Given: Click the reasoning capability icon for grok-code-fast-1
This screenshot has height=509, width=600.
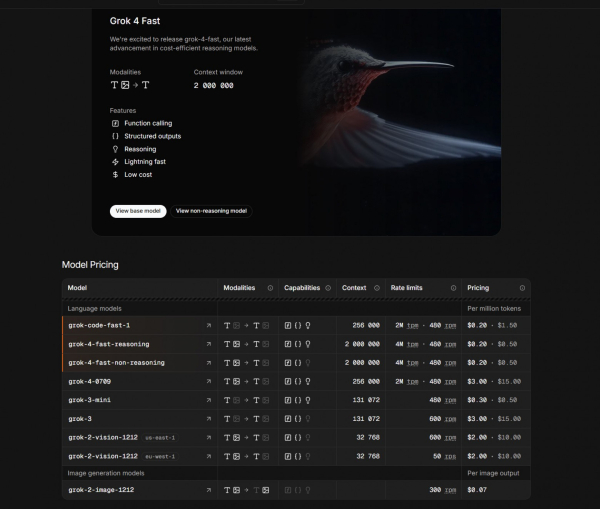Looking at the screenshot, I should point(308,325).
